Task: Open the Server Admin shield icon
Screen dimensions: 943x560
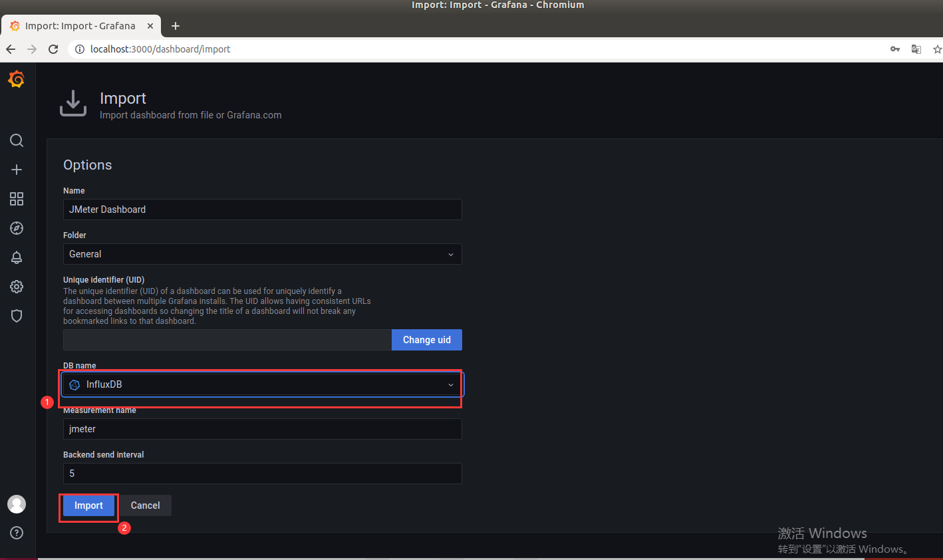Action: [17, 316]
